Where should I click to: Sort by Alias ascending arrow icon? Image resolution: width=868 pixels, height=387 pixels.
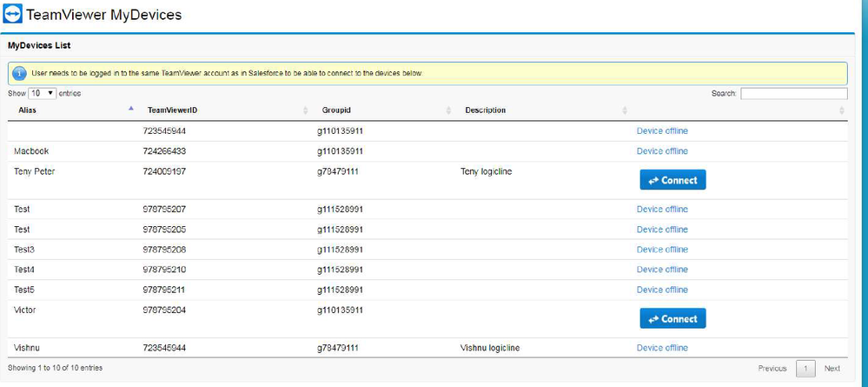(130, 108)
